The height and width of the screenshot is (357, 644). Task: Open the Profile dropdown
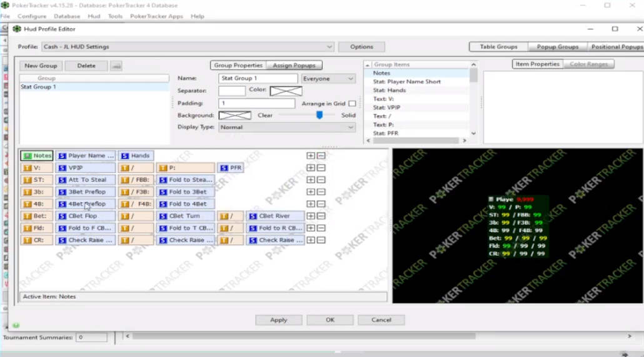coord(188,47)
